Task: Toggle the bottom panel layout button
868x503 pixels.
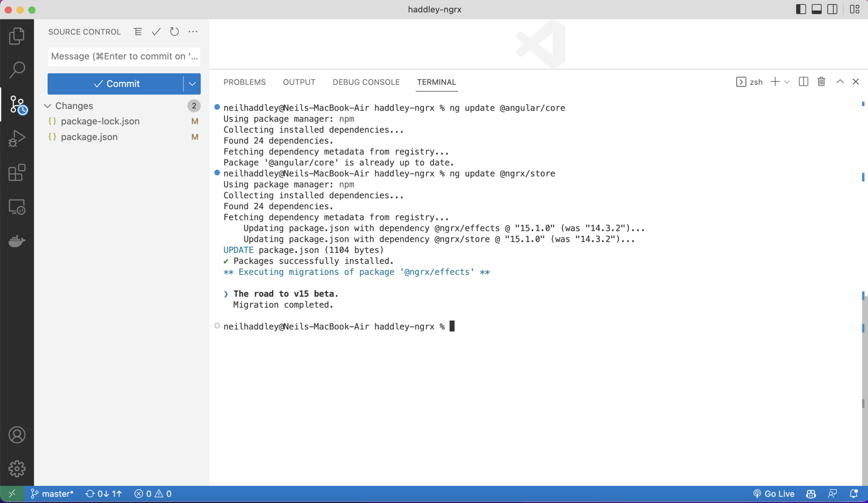Action: pos(817,10)
